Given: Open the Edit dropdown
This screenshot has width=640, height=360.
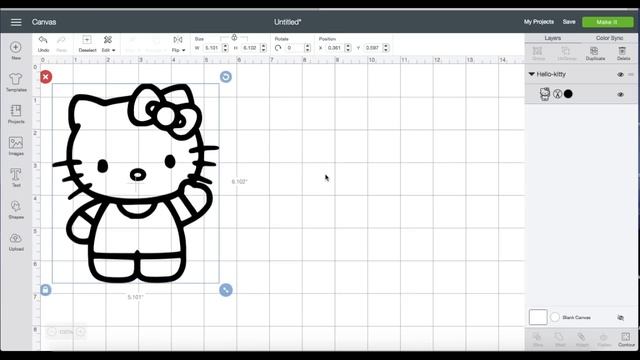Looking at the screenshot, I should tap(108, 44).
